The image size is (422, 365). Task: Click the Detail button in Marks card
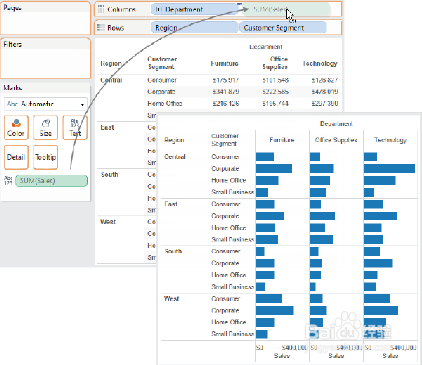pos(16,157)
